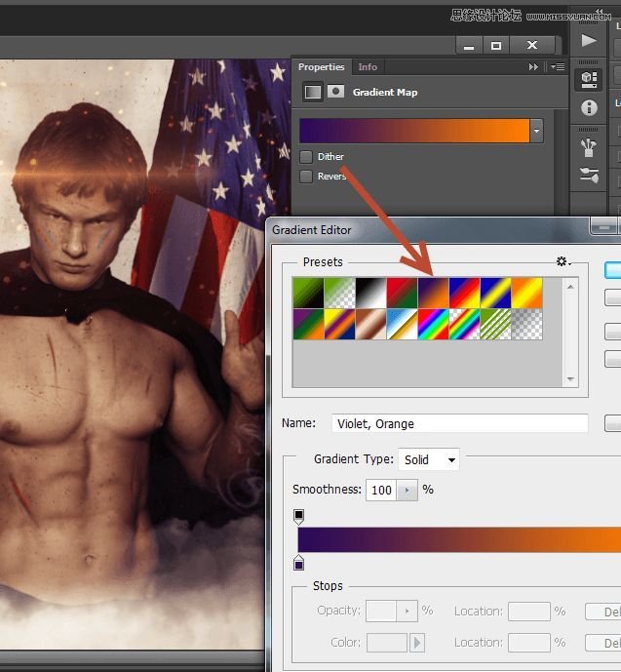Screen dimensions: 621x672
Task: Click Delete button for the opacity stop
Action: [603, 612]
